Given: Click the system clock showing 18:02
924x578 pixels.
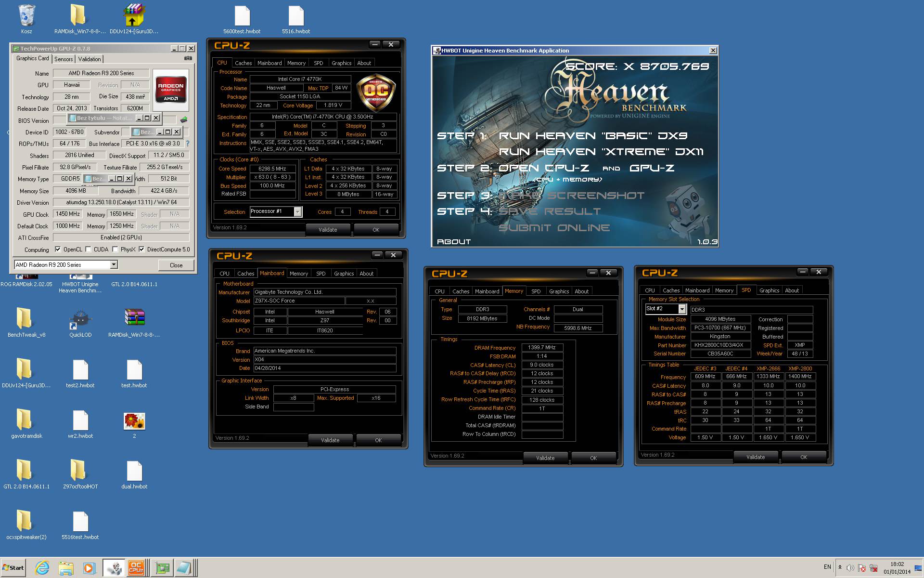Looking at the screenshot, I should click(x=897, y=564).
